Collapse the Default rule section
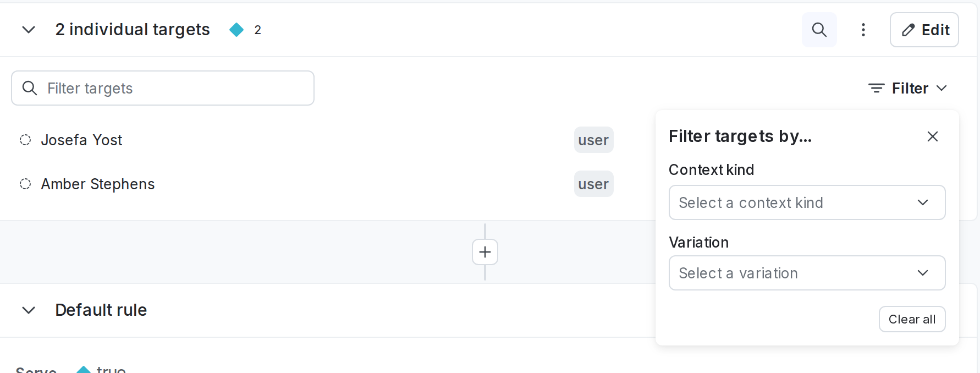 click(x=29, y=310)
